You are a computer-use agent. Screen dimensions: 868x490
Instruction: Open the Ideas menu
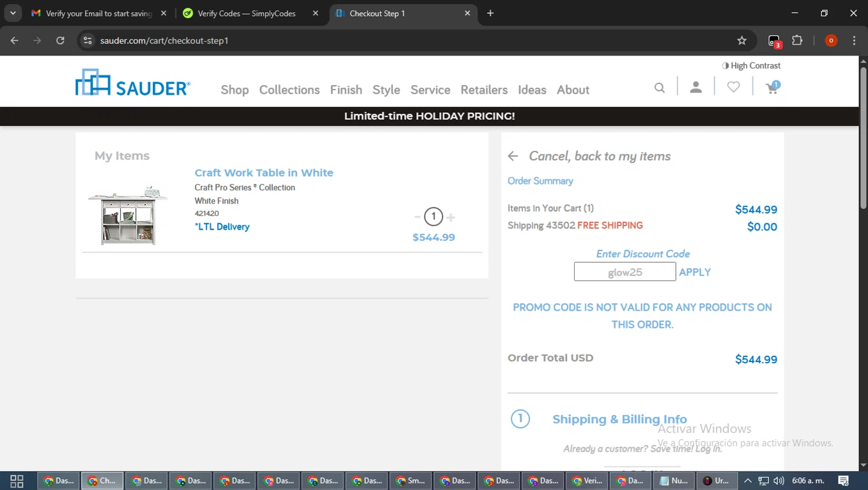pos(532,90)
